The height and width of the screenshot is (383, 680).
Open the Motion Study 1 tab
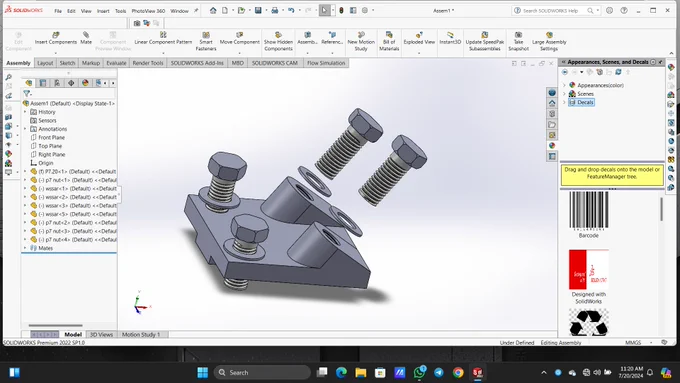141,334
